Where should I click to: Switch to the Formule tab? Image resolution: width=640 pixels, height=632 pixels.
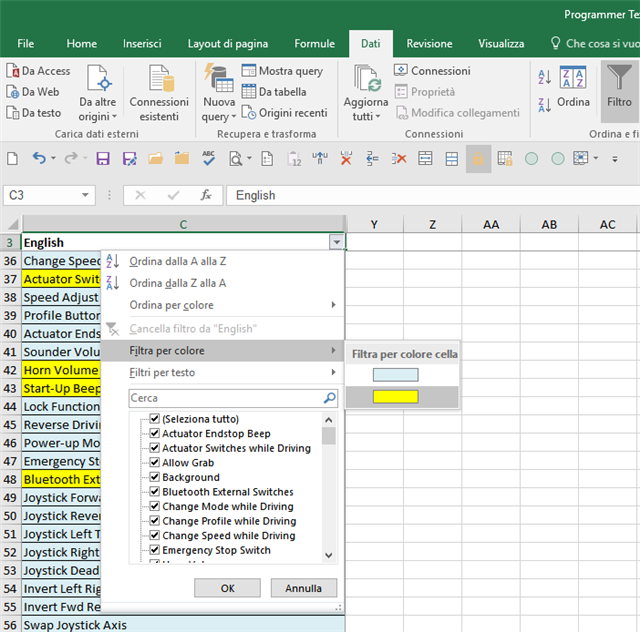[x=315, y=44]
